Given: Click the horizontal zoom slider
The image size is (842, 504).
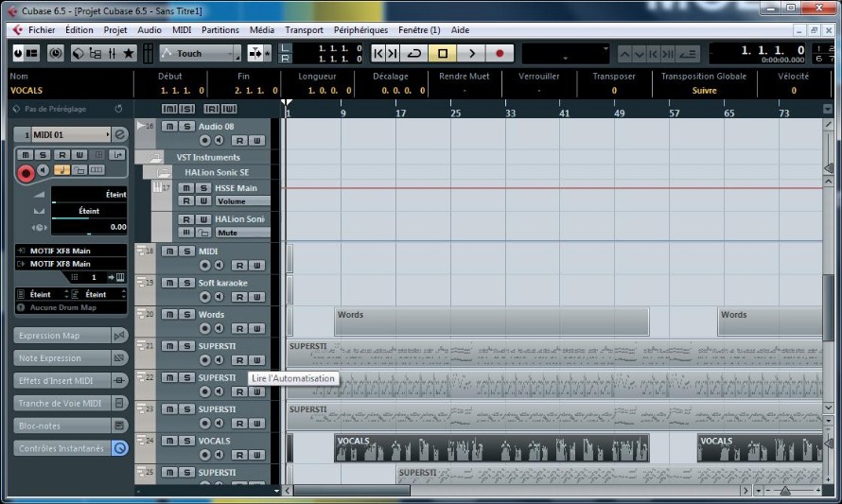Looking at the screenshot, I should pyautogui.click(x=785, y=491).
